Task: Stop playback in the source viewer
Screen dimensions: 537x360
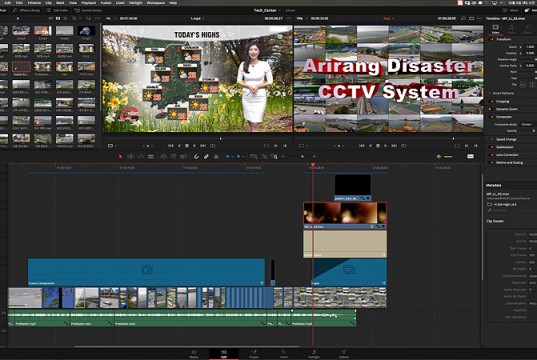Action: coord(187,146)
